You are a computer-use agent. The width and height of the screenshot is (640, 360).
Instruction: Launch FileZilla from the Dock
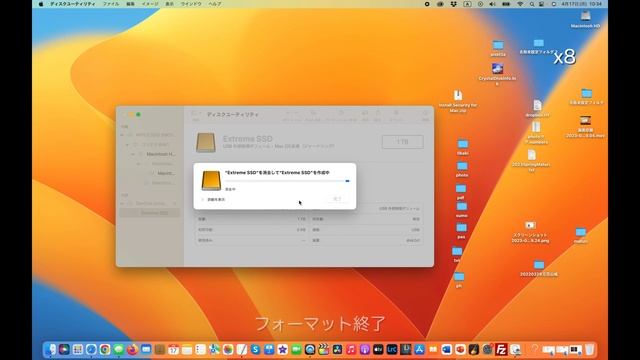click(x=501, y=349)
